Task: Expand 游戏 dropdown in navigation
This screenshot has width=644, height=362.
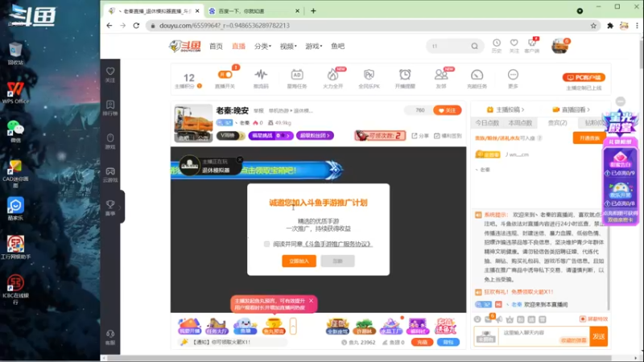Action: click(x=314, y=47)
